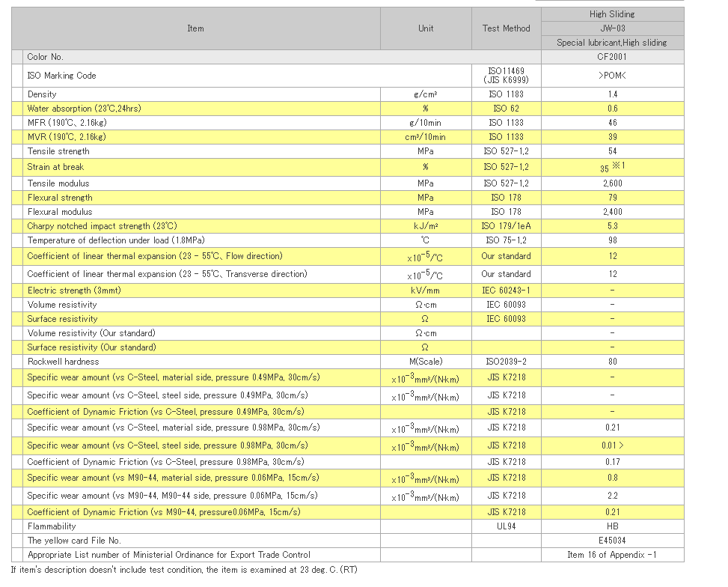Select yellow card file number 'E45034'
The height and width of the screenshot is (587, 728).
point(612,541)
